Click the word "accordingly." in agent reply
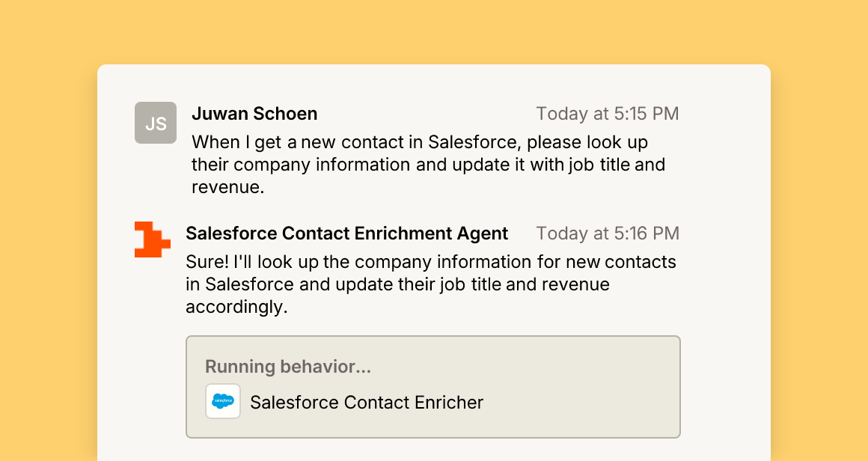 (236, 307)
